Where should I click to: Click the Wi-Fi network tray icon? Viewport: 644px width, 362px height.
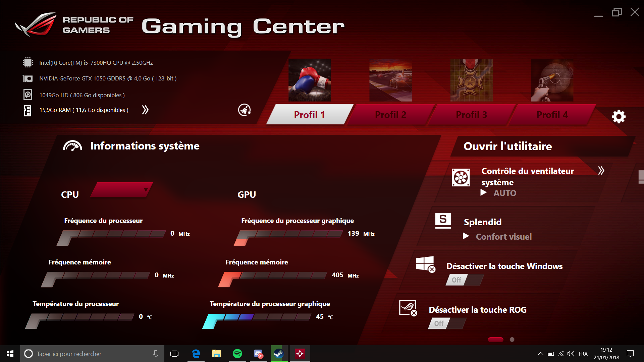tap(561, 354)
